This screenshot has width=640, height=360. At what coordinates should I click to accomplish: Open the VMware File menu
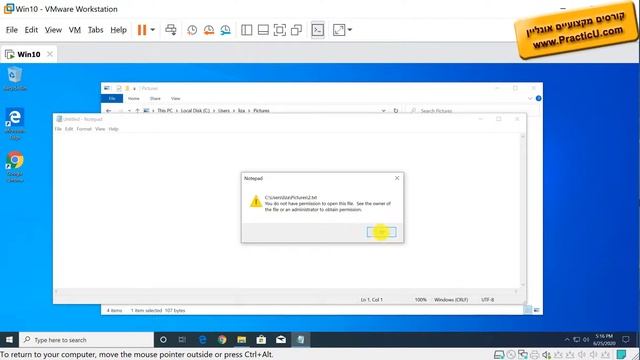tap(12, 30)
